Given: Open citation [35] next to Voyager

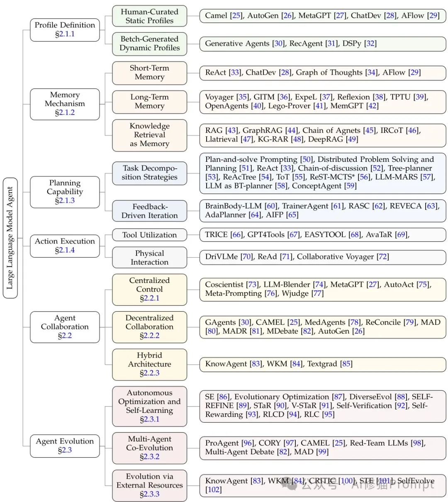Looking at the screenshot, I should pyautogui.click(x=243, y=97).
